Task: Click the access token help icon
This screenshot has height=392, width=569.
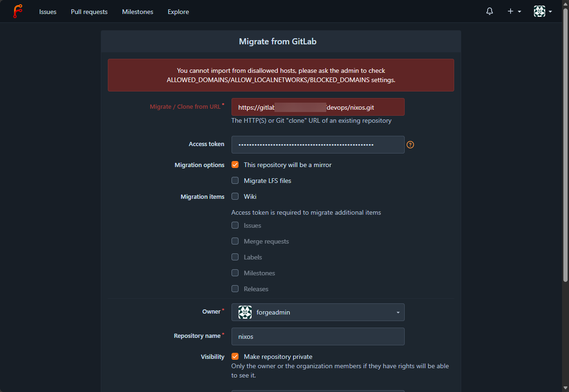Action: tap(410, 145)
